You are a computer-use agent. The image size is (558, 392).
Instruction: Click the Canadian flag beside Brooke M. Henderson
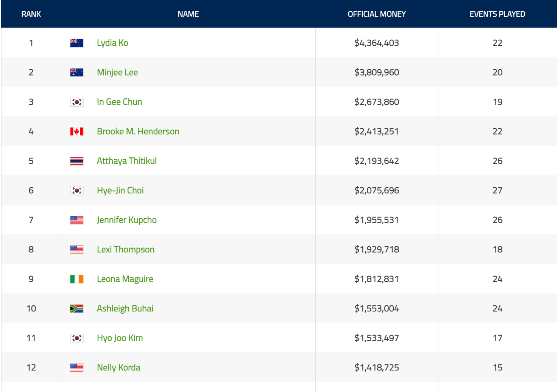click(76, 131)
